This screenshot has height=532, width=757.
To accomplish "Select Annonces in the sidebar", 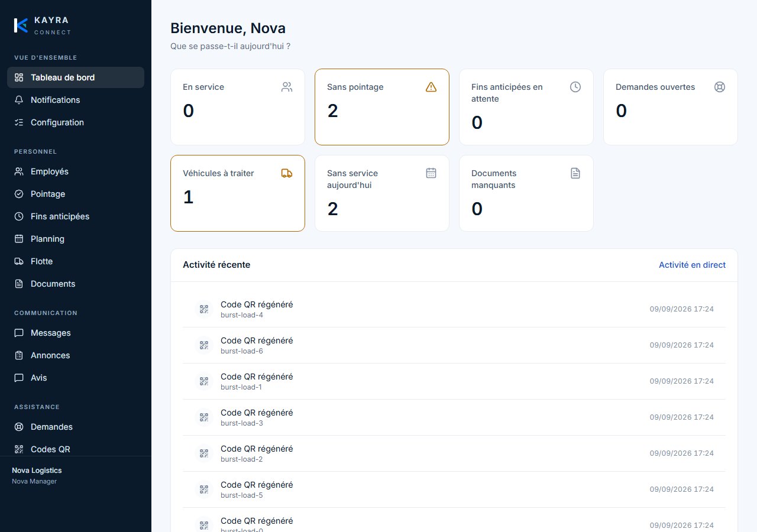I will click(x=76, y=355).
